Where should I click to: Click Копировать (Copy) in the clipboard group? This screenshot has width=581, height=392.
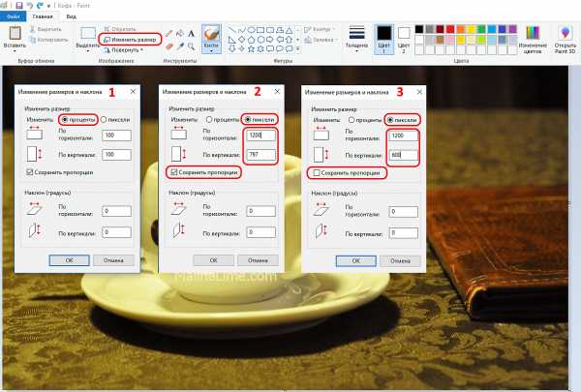pos(48,40)
